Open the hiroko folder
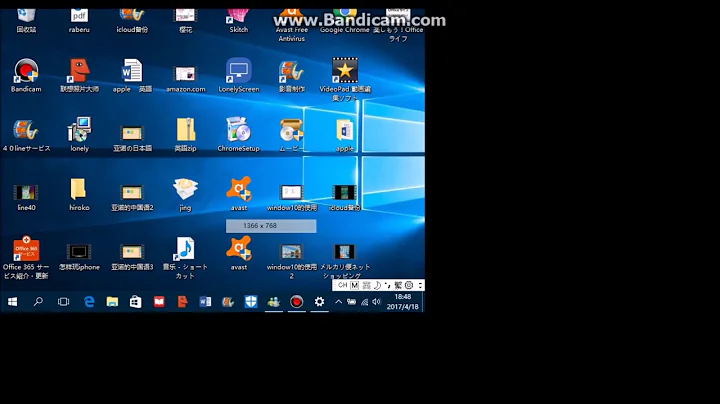The width and height of the screenshot is (720, 404). 79,189
